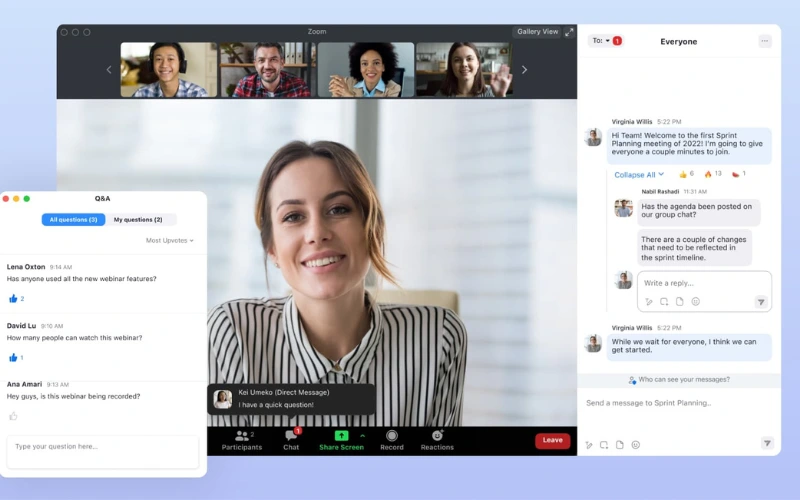800x500 pixels.
Task: Start recording the meeting
Action: tap(392, 438)
